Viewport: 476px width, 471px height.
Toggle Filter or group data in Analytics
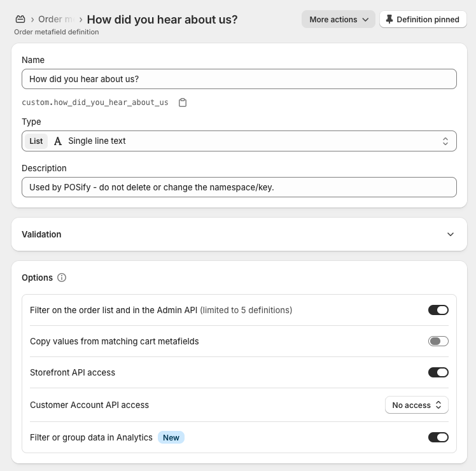(438, 437)
